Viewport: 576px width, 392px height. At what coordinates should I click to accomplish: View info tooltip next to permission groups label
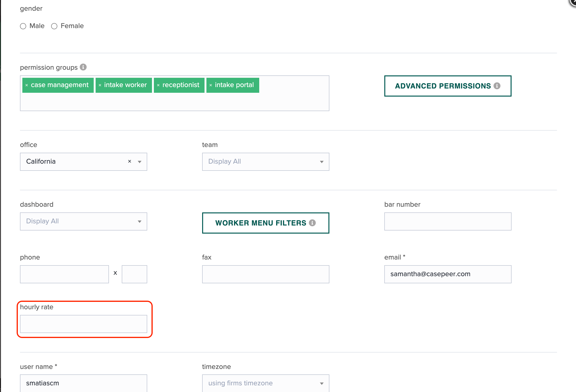pyautogui.click(x=83, y=67)
